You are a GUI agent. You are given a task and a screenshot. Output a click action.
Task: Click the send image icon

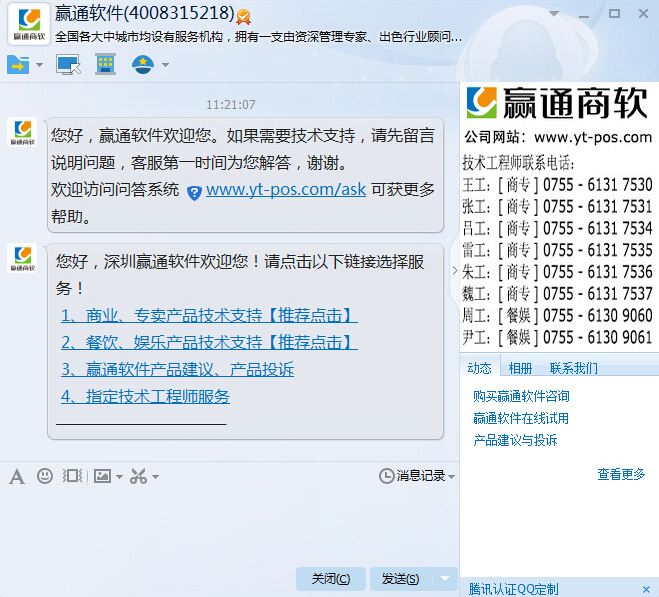[x=102, y=476]
